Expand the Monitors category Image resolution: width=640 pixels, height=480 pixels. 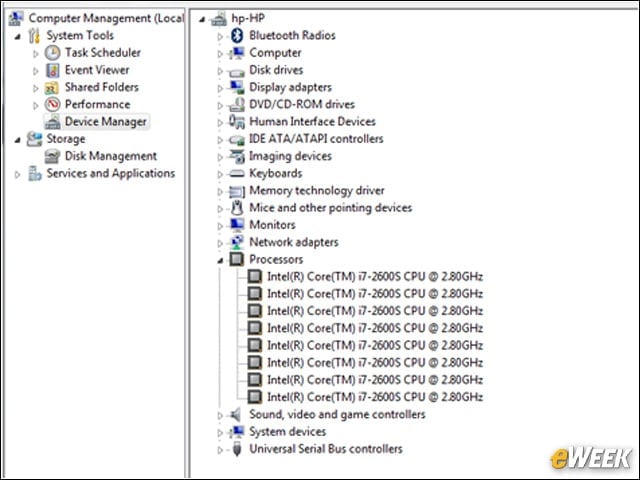point(220,226)
